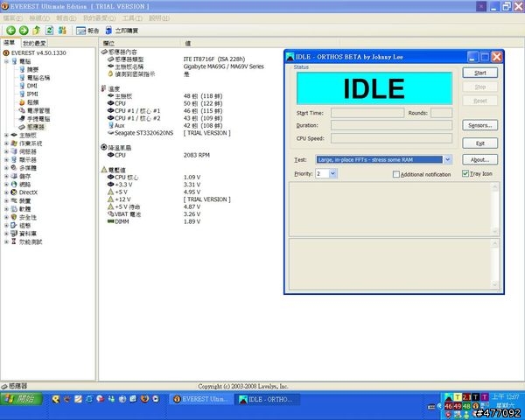
Task: Select the Sensor (感應器) tree item
Action: coord(36,127)
